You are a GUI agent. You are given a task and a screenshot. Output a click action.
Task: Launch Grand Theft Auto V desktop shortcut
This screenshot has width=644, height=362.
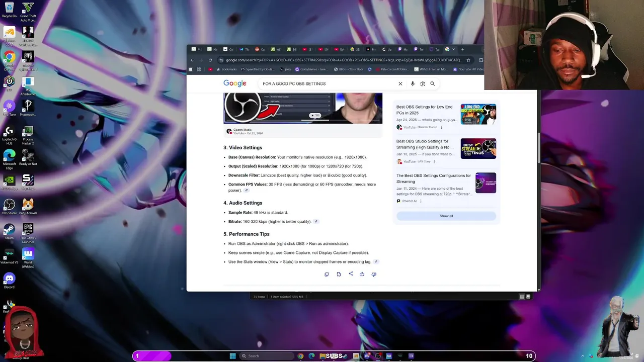click(x=28, y=11)
